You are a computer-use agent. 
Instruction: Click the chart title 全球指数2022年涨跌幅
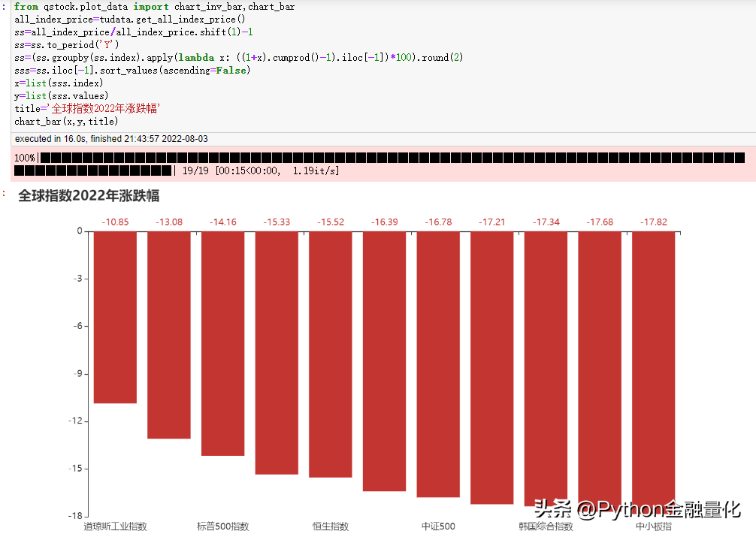(x=89, y=196)
